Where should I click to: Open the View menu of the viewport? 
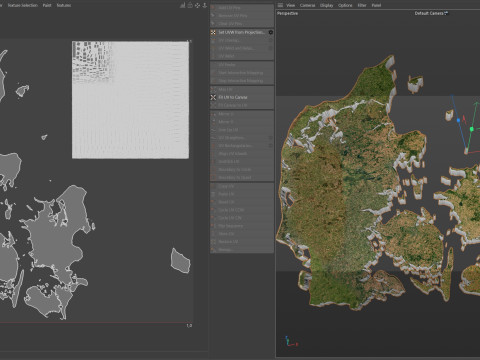coord(291,5)
